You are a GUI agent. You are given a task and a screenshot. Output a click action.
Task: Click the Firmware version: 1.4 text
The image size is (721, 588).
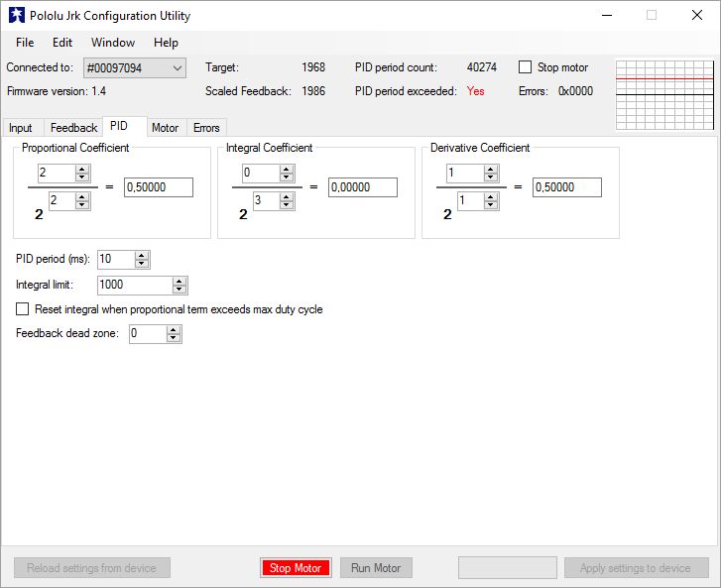coord(57,91)
